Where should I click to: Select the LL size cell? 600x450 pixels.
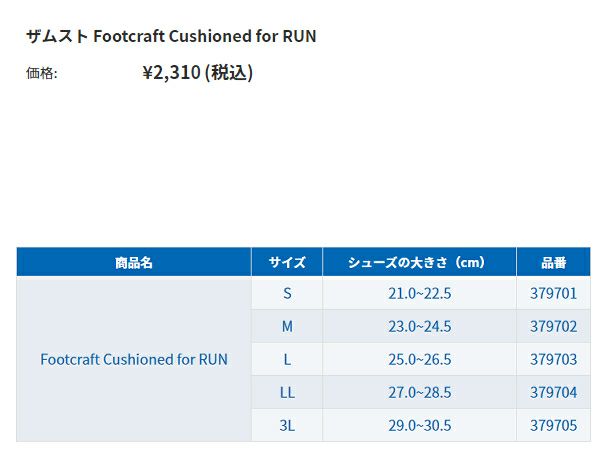[x=287, y=392]
